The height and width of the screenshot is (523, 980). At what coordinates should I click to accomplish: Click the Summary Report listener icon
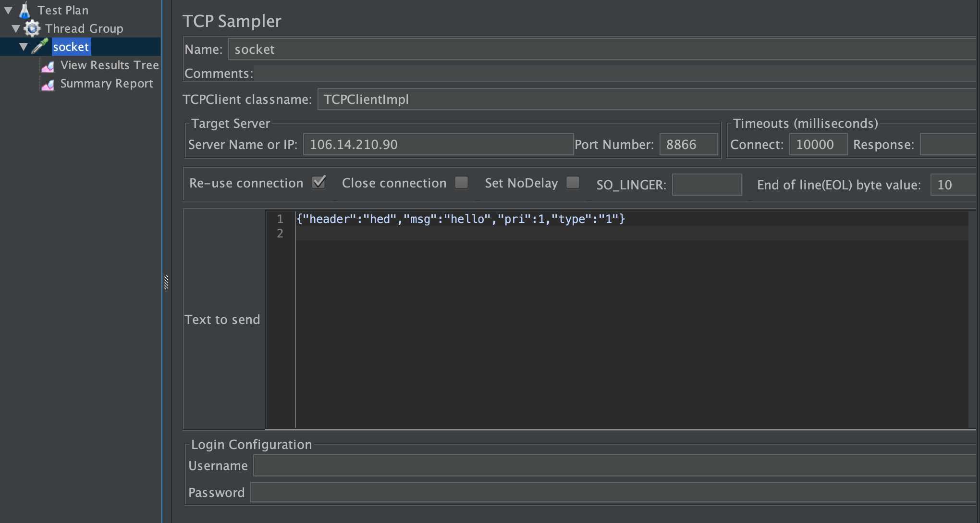(48, 85)
